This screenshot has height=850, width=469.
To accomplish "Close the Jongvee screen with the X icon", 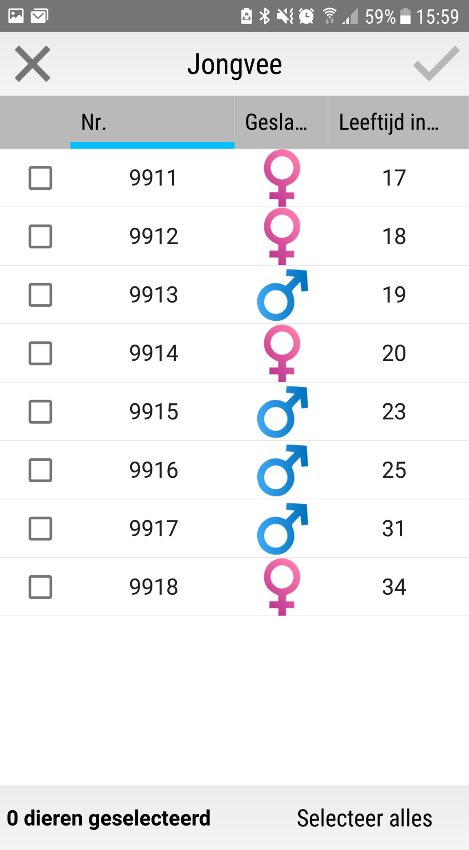I will pos(33,64).
